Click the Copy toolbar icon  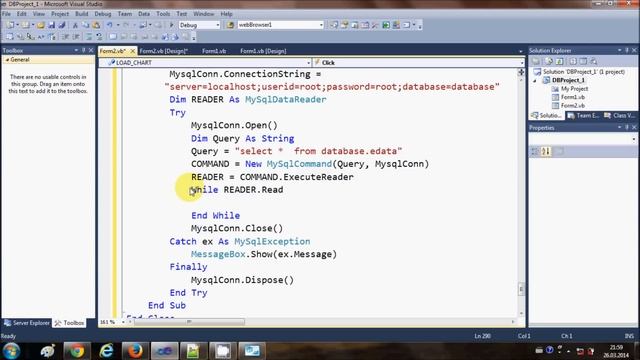tap(86, 25)
